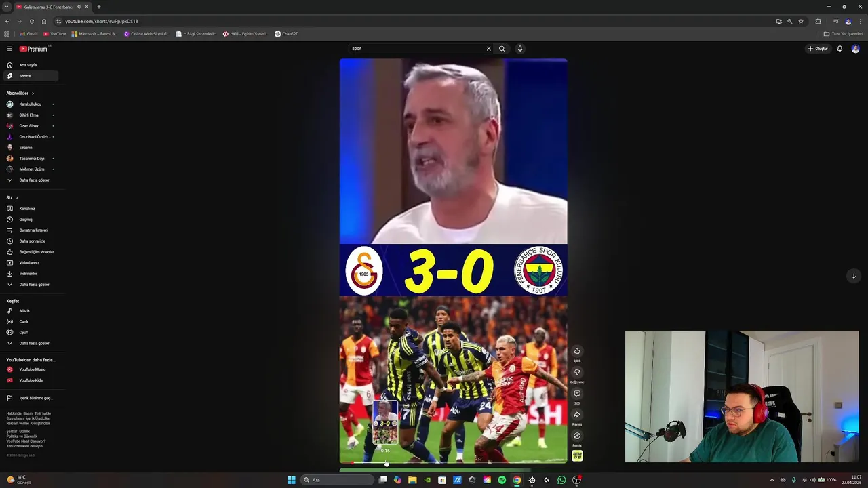Share the Short (Paylaş)

(577, 415)
